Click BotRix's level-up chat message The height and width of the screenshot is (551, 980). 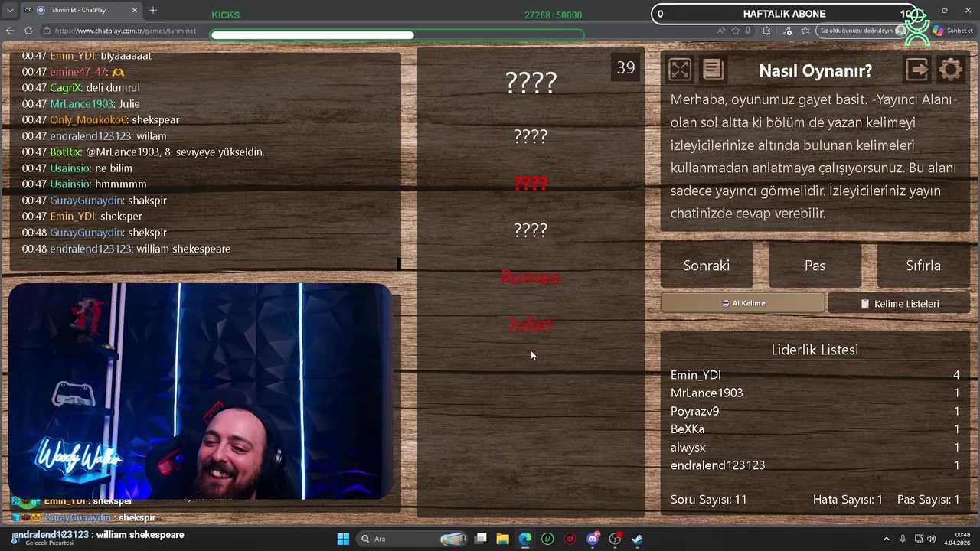(175, 152)
